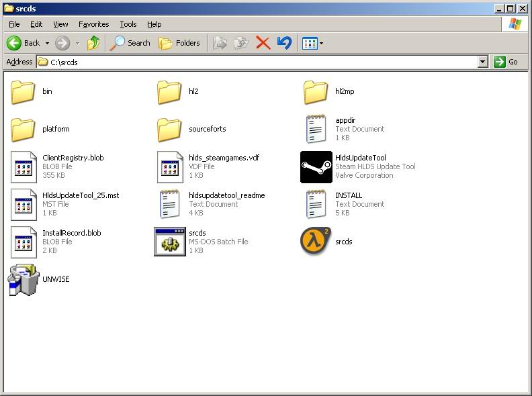Select the ClientRegistry.blob file

(24, 167)
